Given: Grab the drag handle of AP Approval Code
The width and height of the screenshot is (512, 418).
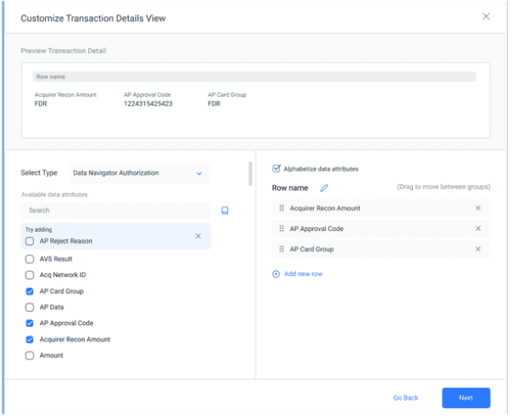Looking at the screenshot, I should 281,229.
